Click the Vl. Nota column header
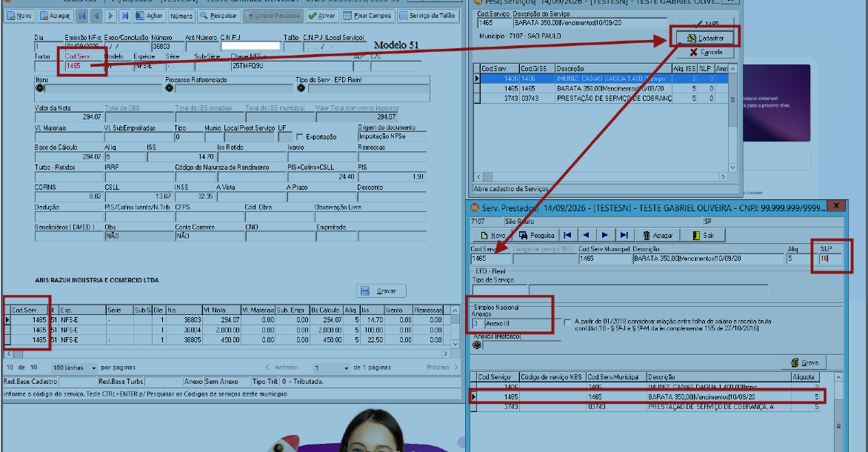Image resolution: width=868 pixels, height=452 pixels. click(x=221, y=310)
